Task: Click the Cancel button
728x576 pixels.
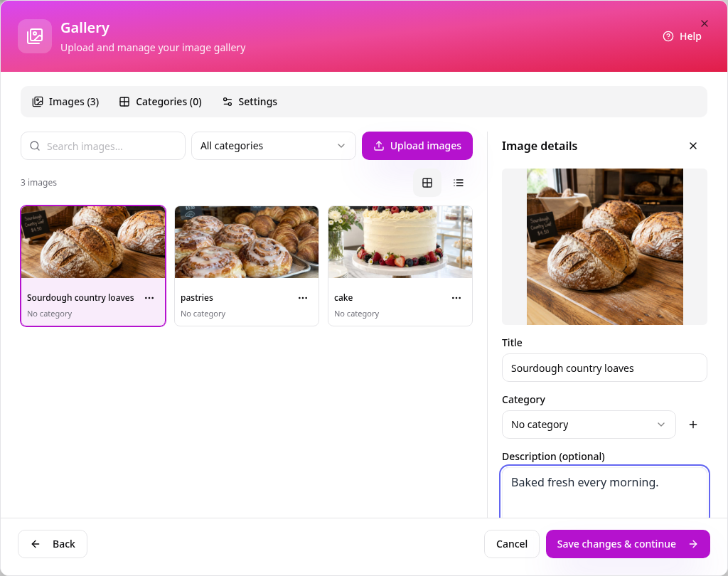Action: [512, 544]
